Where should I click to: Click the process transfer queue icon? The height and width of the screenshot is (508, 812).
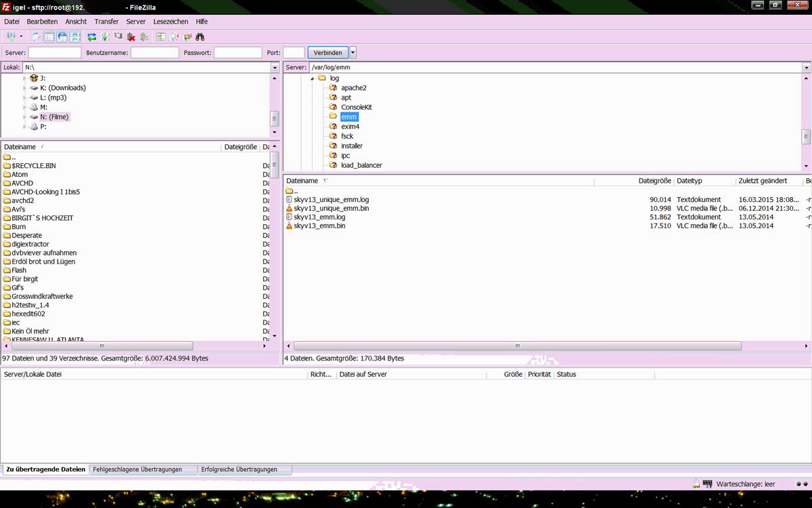(105, 37)
